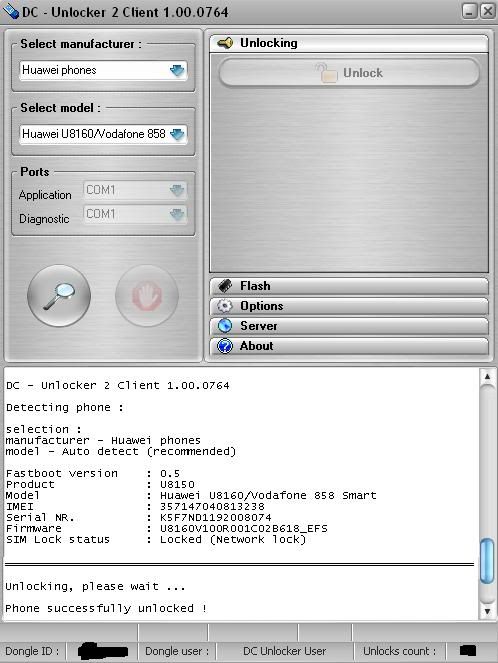This screenshot has width=498, height=663.
Task: Click Product value U8150 in log
Action: coord(177,485)
